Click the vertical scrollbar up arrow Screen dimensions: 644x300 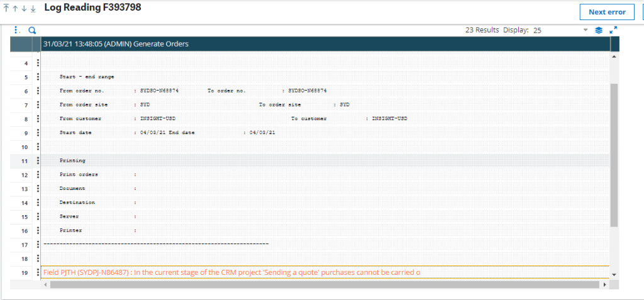pos(614,57)
